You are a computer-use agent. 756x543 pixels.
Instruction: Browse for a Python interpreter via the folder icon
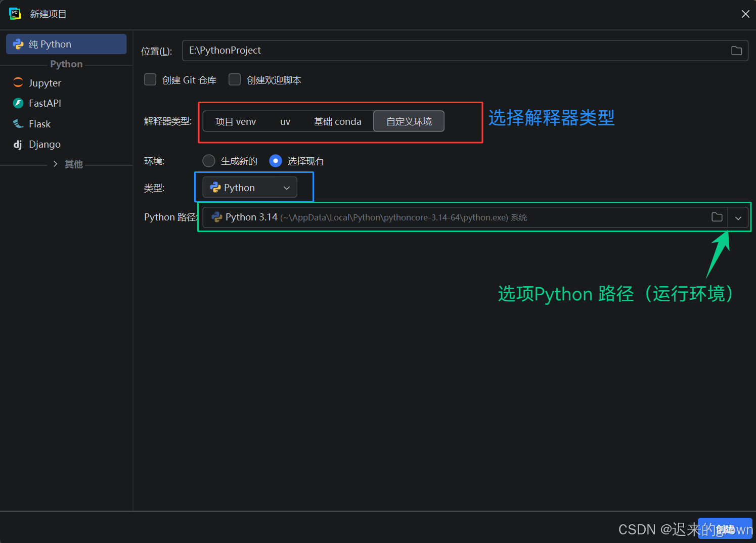pyautogui.click(x=717, y=217)
